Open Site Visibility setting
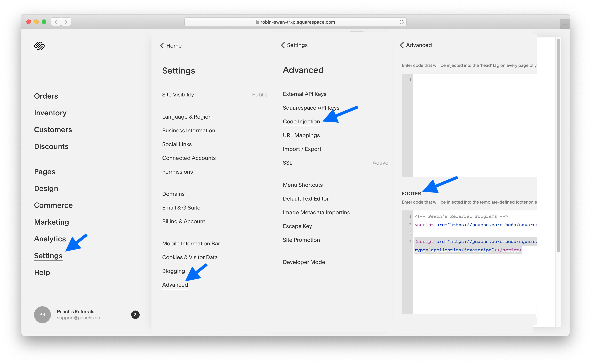 [178, 95]
